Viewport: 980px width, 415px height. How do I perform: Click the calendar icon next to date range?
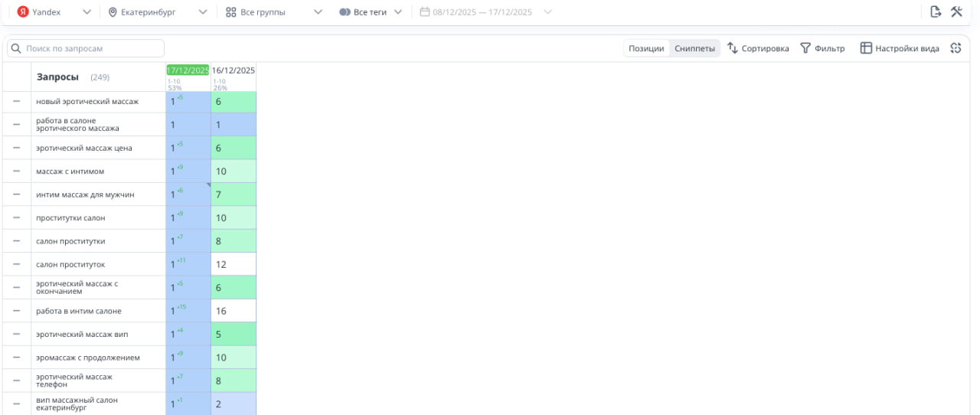425,12
